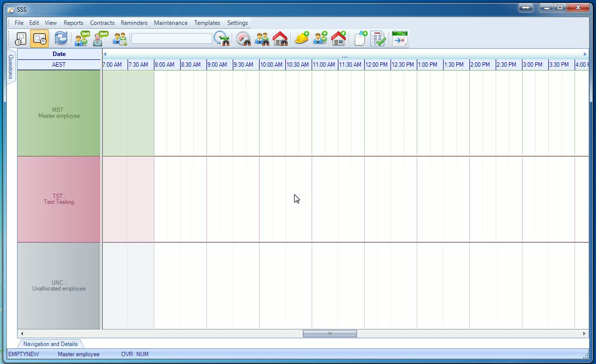Add new person with plus icon
The height and width of the screenshot is (364, 596).
320,38
